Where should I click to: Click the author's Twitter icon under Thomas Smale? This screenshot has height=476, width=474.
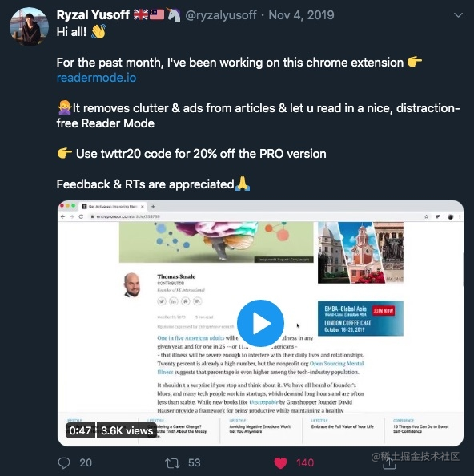click(162, 301)
